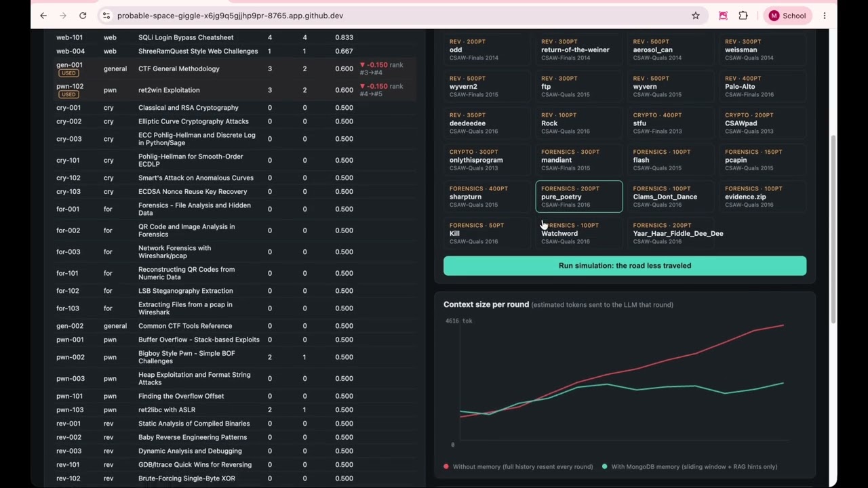Pick the onlythisprogram crypto challenge card

487,160
